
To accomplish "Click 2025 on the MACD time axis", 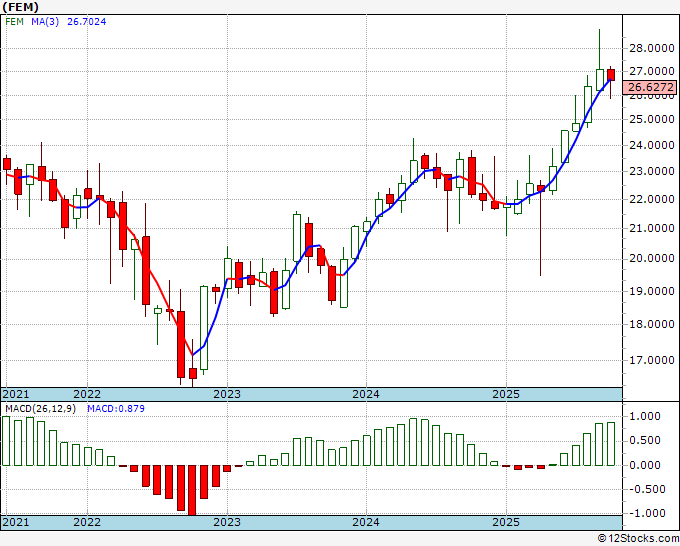I will [506, 522].
